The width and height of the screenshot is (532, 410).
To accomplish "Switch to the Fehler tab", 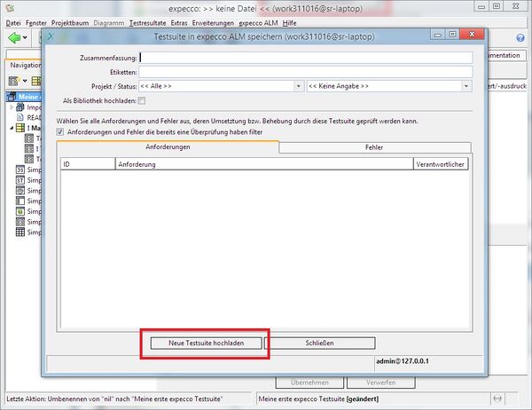I will tap(373, 147).
